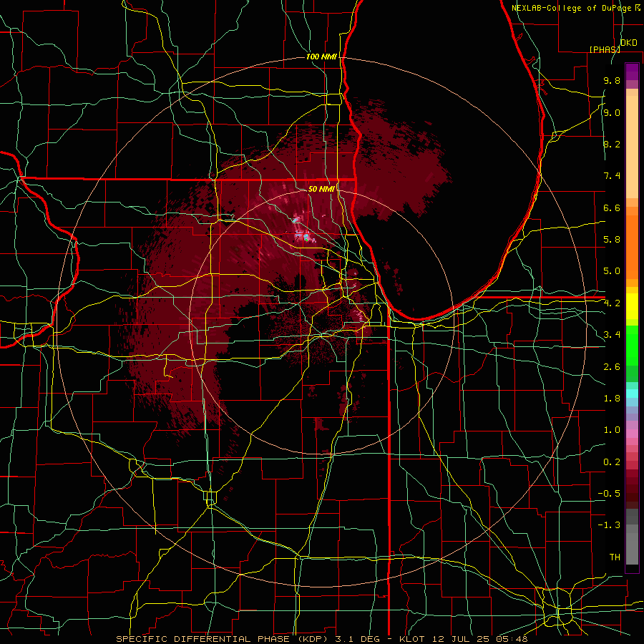Click the 8.2 value on color scale
The width and height of the screenshot is (644, 644).
pyautogui.click(x=612, y=144)
